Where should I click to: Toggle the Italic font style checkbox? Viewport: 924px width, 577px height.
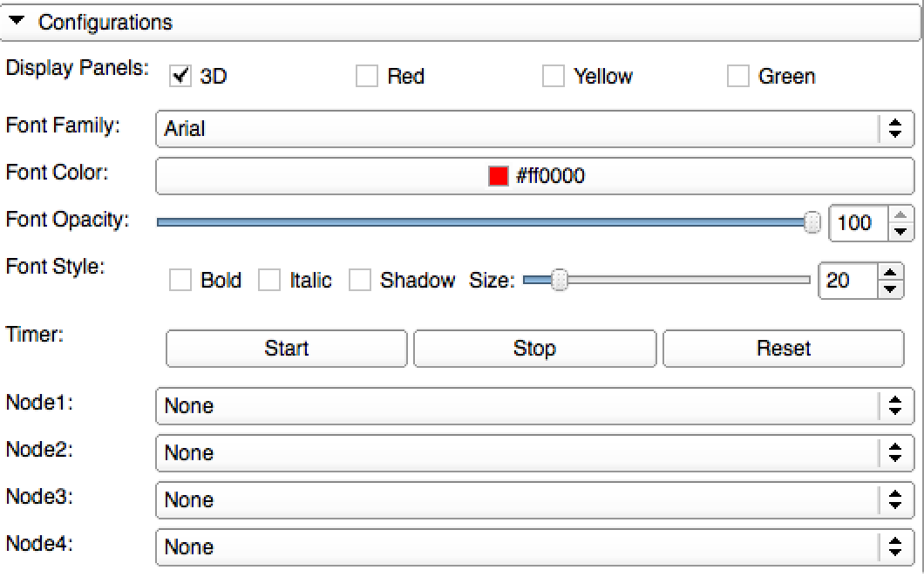(x=270, y=281)
